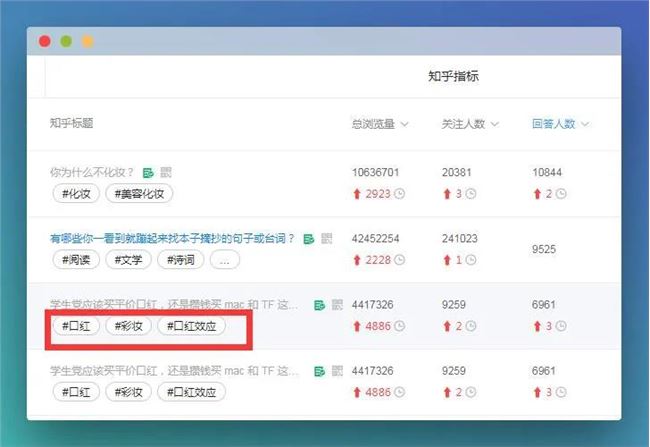
Task: Click the 知乎指标 header tab
Action: [x=454, y=76]
